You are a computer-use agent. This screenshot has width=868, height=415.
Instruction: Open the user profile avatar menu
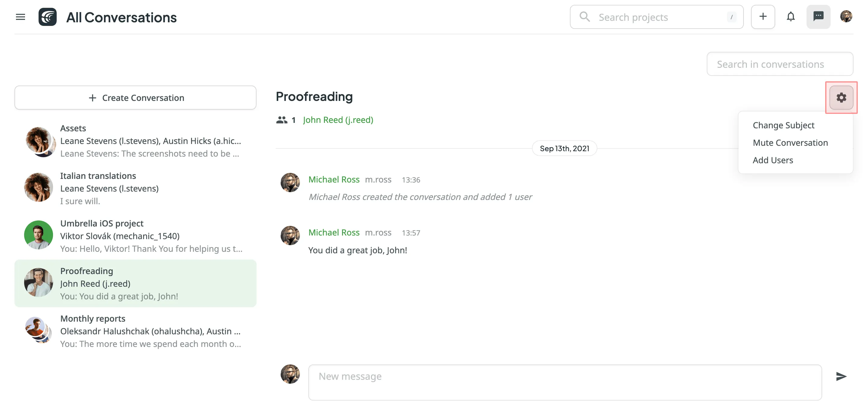point(846,17)
